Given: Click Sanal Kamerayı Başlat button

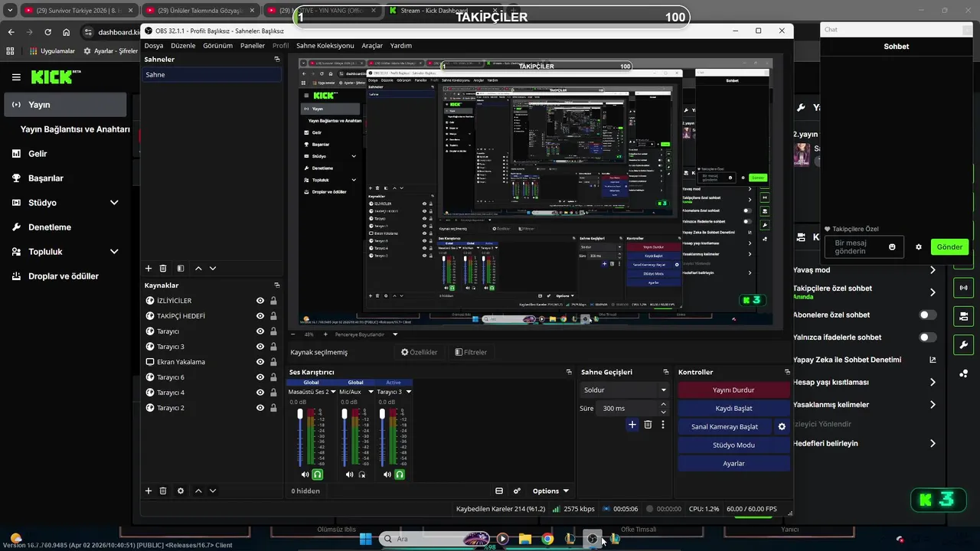Looking at the screenshot, I should [724, 427].
